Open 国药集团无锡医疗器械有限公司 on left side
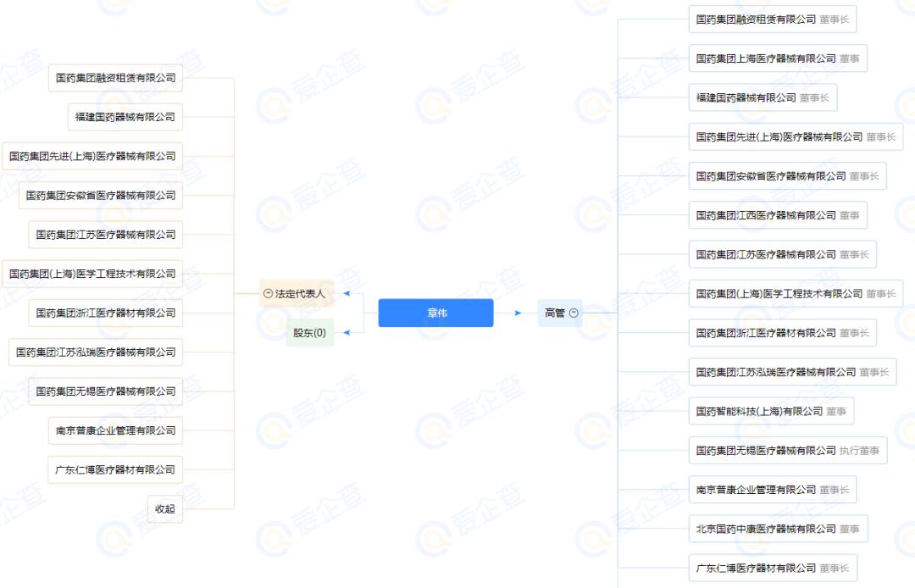Viewport: 915px width, 588px height. click(x=106, y=391)
